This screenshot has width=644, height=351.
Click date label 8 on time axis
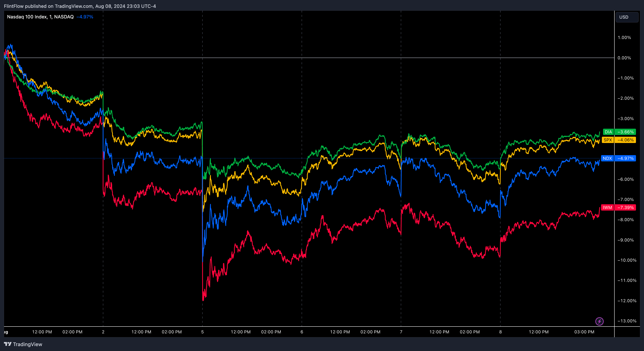click(501, 332)
